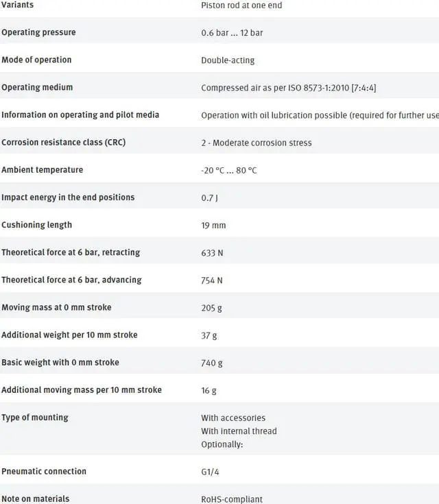
Task: Click the 633 N retracting force value
Action: (212, 252)
